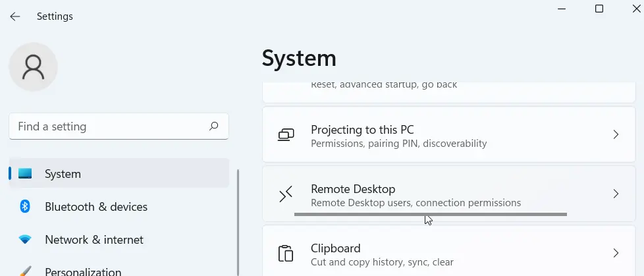Image resolution: width=644 pixels, height=276 pixels.
Task: Open the Recovery row (Reset, advanced startup)
Action: [449, 92]
